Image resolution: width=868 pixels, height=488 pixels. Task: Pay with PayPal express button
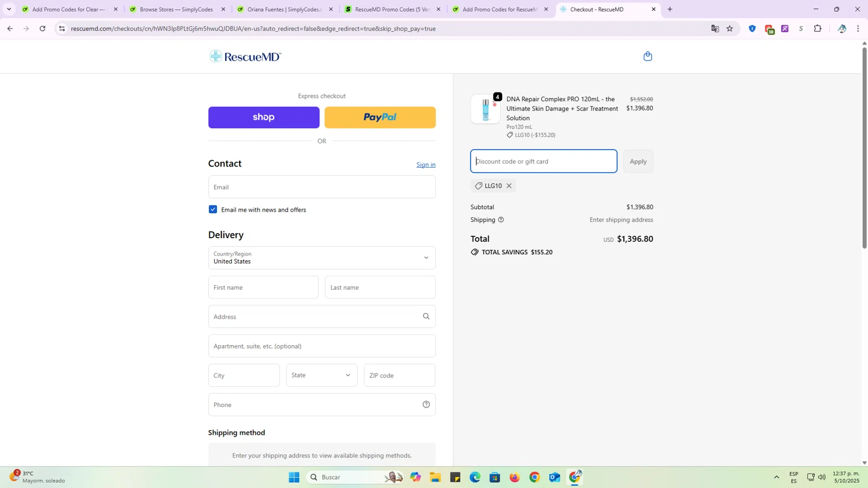pos(380,117)
